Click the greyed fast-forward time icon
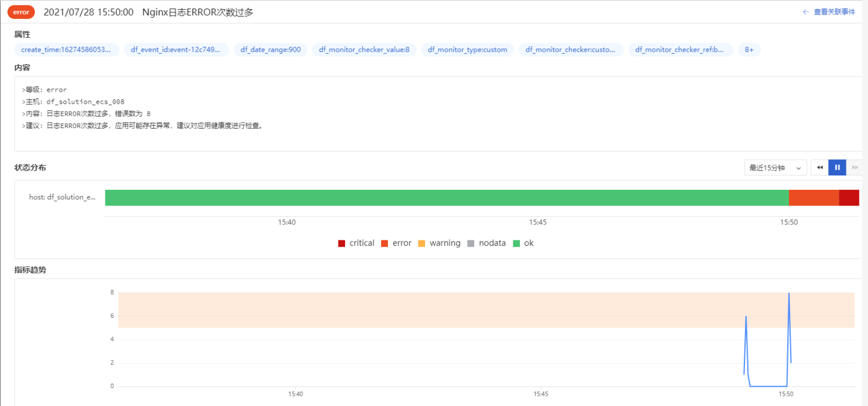 (855, 168)
